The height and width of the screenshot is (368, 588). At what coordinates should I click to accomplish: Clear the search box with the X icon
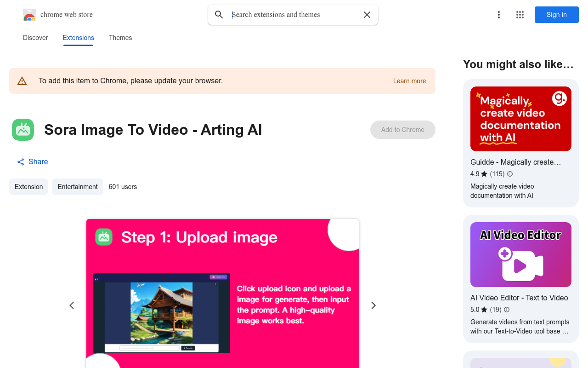pos(367,15)
